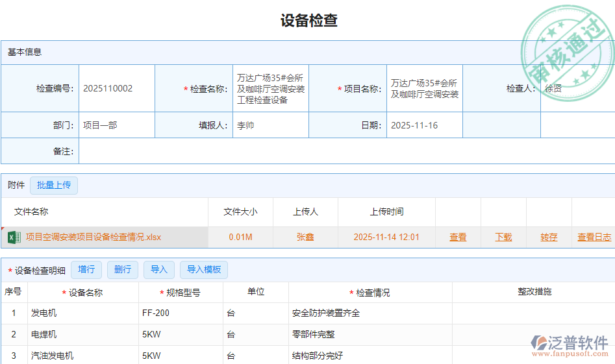This screenshot has width=615, height=364.
Task: Select the 日期 field 2025-11-16
Action: click(x=424, y=126)
